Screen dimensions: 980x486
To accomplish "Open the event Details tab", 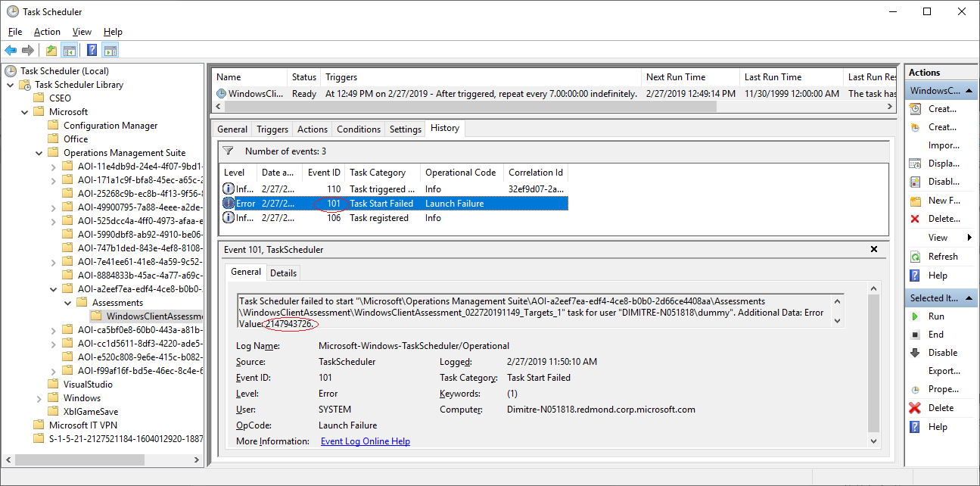I will (284, 273).
